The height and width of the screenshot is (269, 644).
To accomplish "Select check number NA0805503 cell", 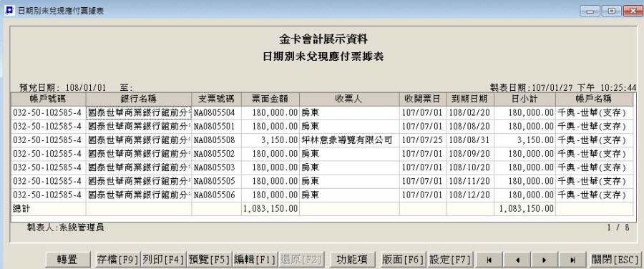I will tap(216, 167).
